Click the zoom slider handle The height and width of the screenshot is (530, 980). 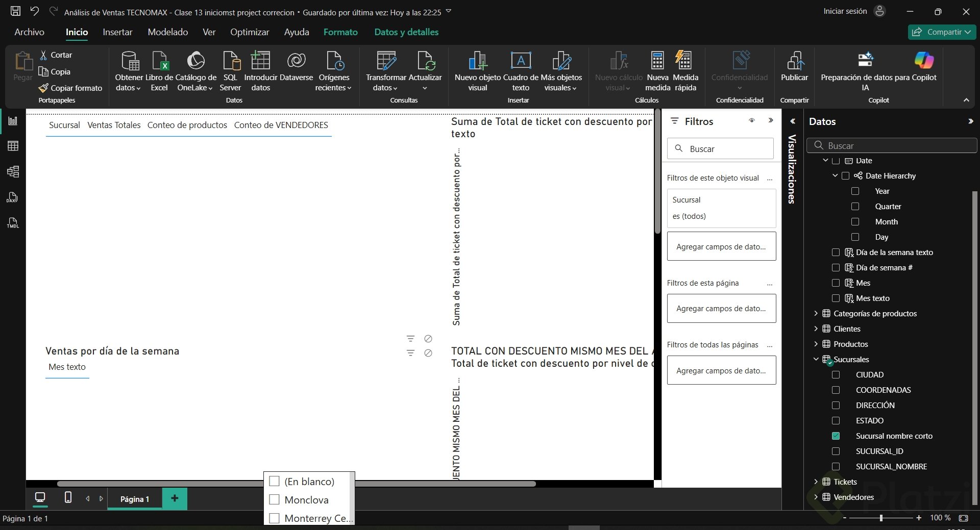point(881,518)
